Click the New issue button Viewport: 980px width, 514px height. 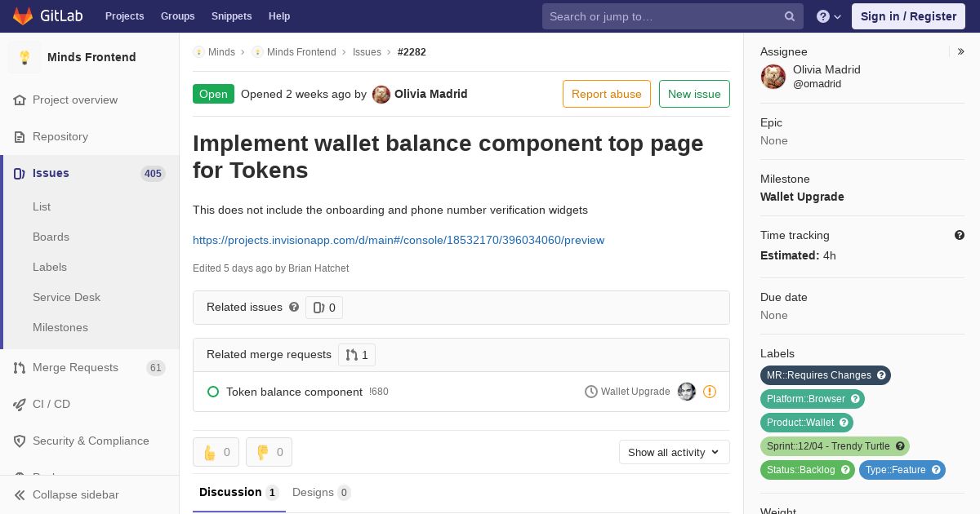694,94
